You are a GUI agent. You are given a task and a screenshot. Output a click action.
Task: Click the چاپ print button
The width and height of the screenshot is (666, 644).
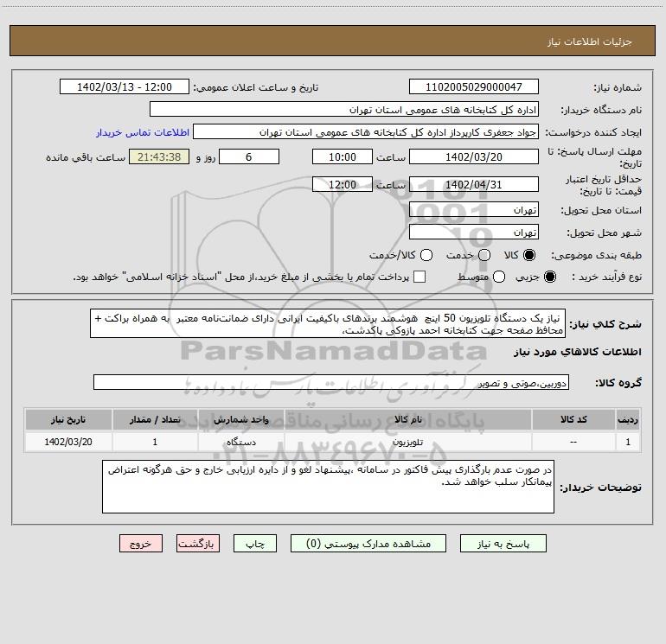tap(255, 544)
